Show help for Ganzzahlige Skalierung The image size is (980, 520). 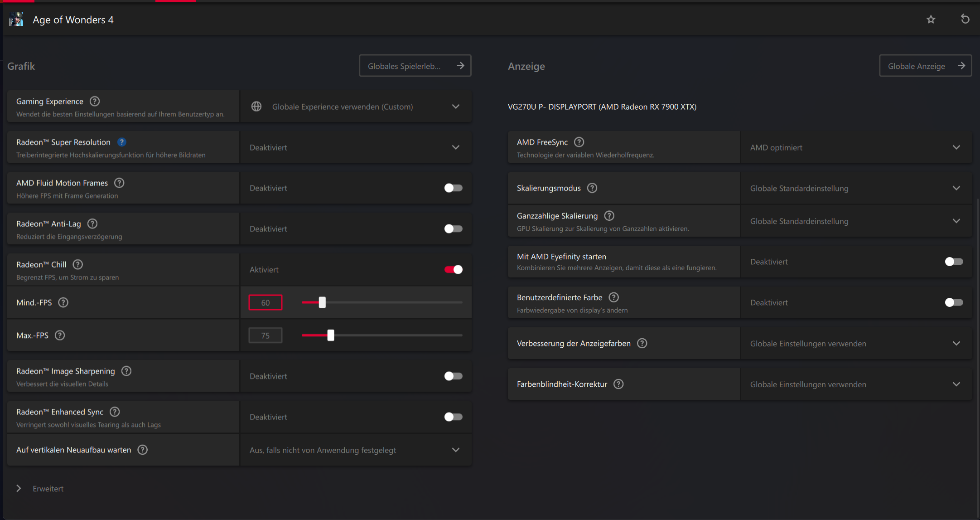point(609,215)
